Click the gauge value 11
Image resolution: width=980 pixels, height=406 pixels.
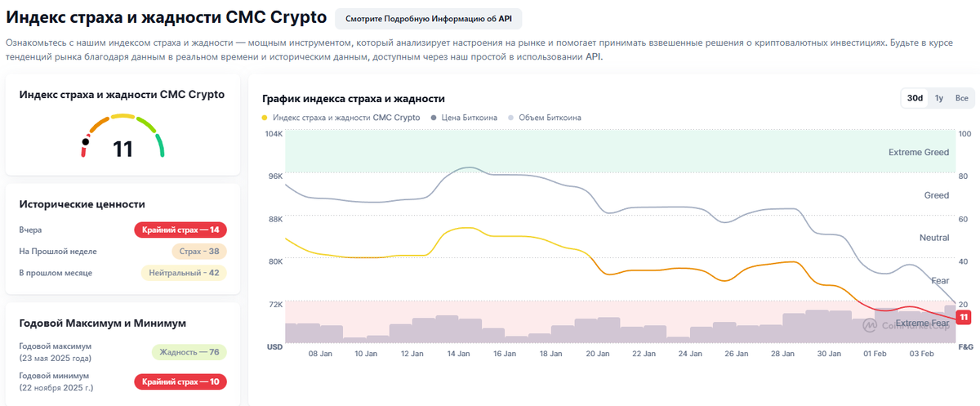click(122, 149)
